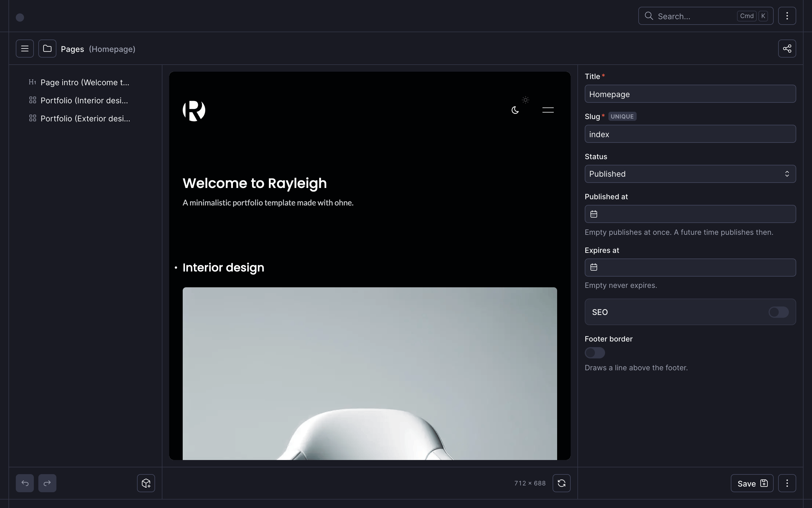Open the hamburger menu beside Pages
812x508 pixels.
coord(25,49)
